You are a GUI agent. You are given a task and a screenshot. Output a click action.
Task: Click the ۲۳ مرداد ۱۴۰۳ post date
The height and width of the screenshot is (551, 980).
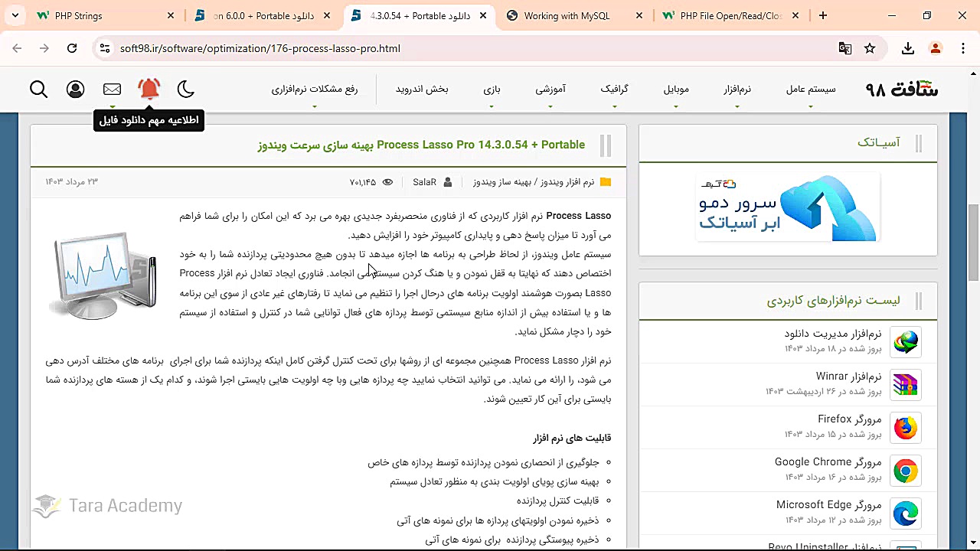[x=72, y=182]
